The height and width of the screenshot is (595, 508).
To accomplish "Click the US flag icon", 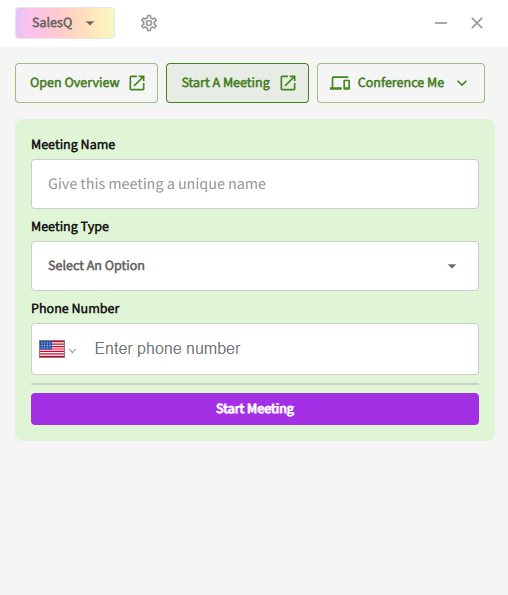I will coord(52,349).
